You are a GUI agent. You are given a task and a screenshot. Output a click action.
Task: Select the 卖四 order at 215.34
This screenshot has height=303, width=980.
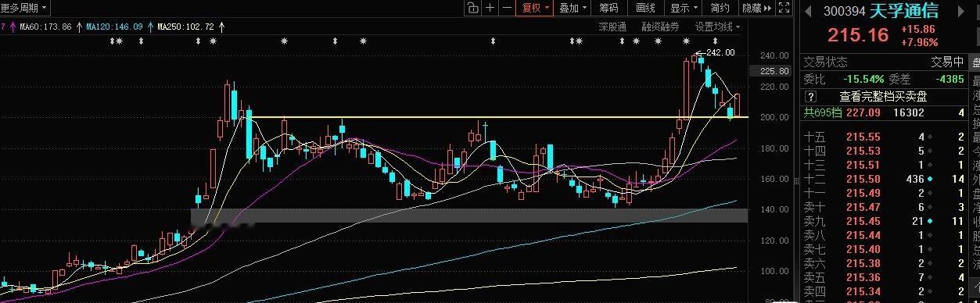[x=885, y=291]
